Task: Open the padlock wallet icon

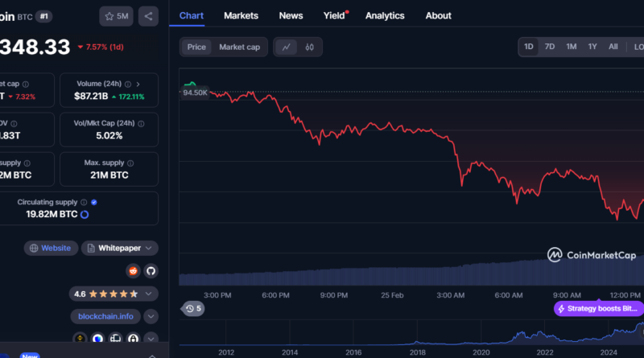Action: click(x=133, y=339)
